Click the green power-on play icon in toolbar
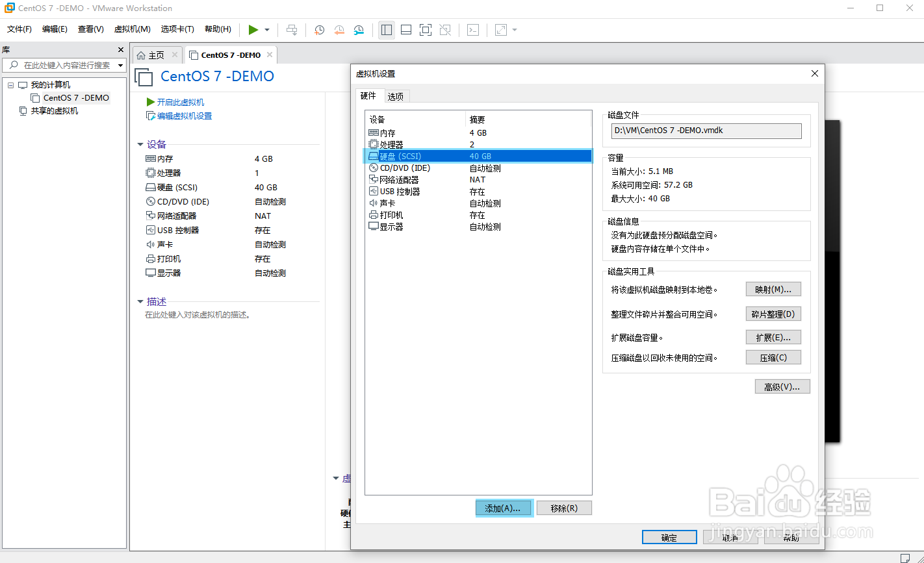924x563 pixels. click(x=253, y=30)
